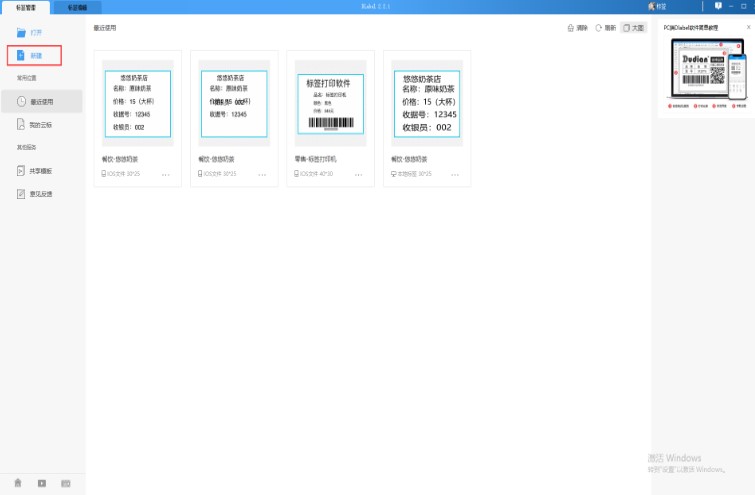Maximize the Dlabel window
This screenshot has height=495, width=755.
click(744, 6)
